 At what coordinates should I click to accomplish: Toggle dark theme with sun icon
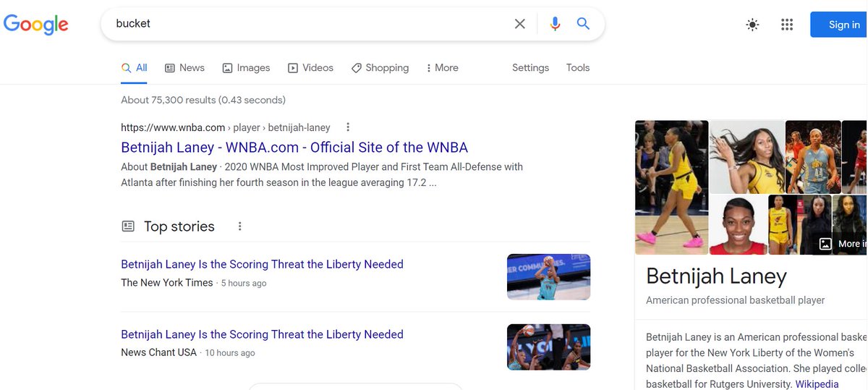click(752, 25)
